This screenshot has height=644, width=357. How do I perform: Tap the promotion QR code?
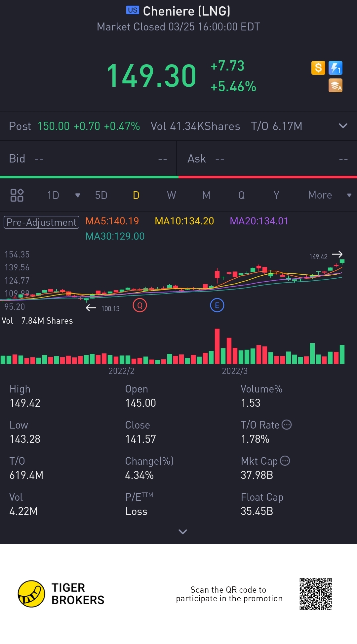click(316, 594)
